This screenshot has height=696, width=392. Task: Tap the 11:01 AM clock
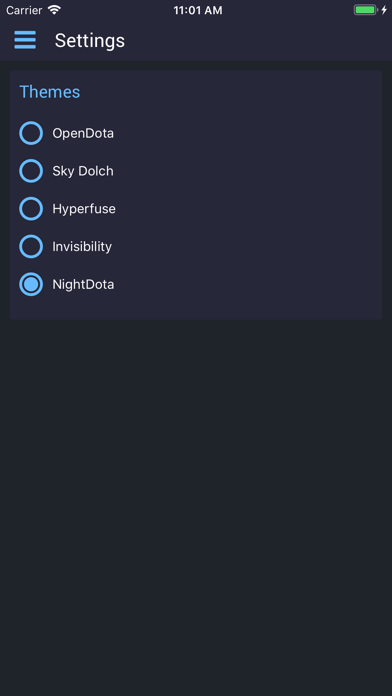[x=198, y=10]
